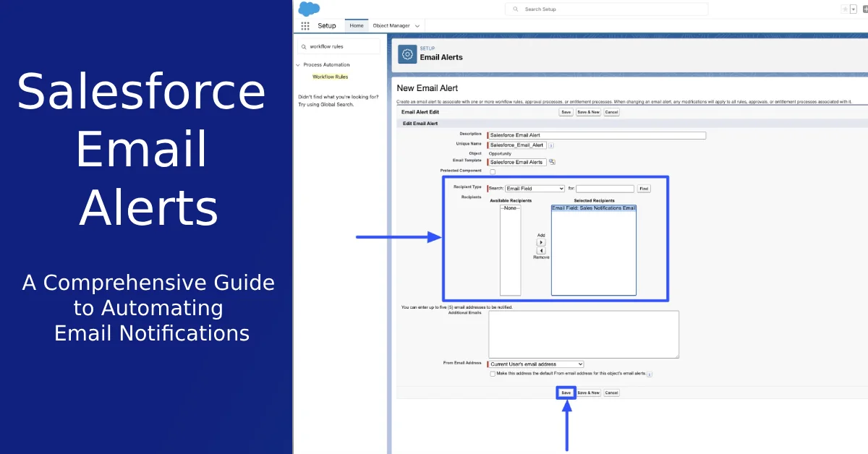This screenshot has width=868, height=454.
Task: Click the top Save & New button
Action: (x=589, y=112)
